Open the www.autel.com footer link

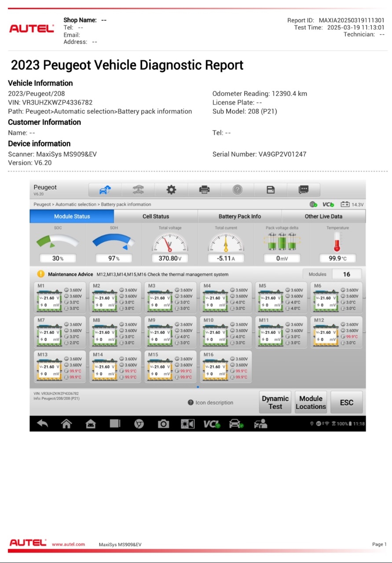(68, 545)
